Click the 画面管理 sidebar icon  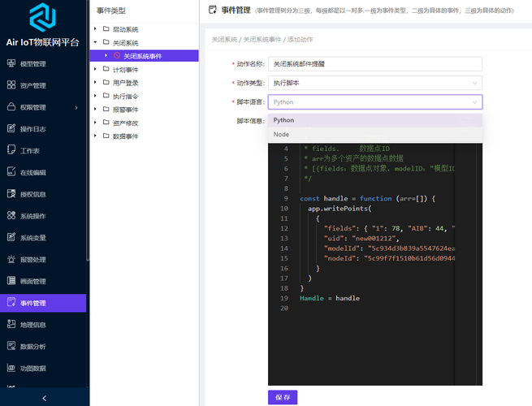11,281
